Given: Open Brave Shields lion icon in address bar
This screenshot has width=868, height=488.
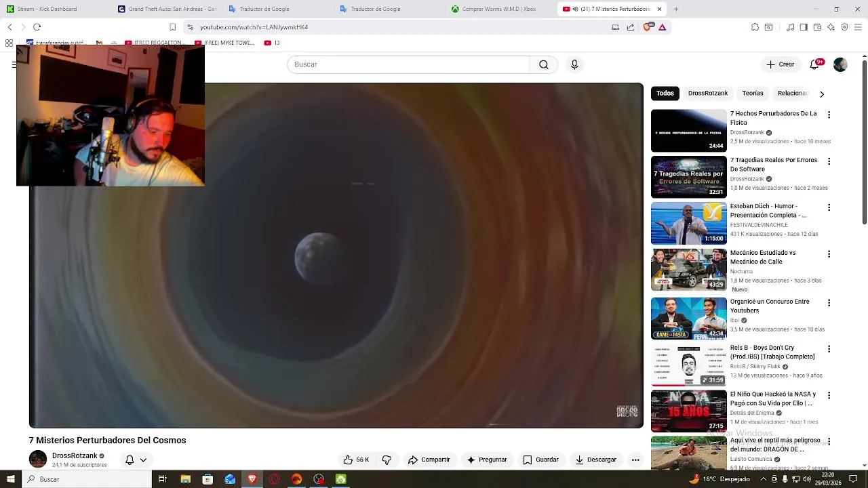Looking at the screenshot, I should coord(648,27).
